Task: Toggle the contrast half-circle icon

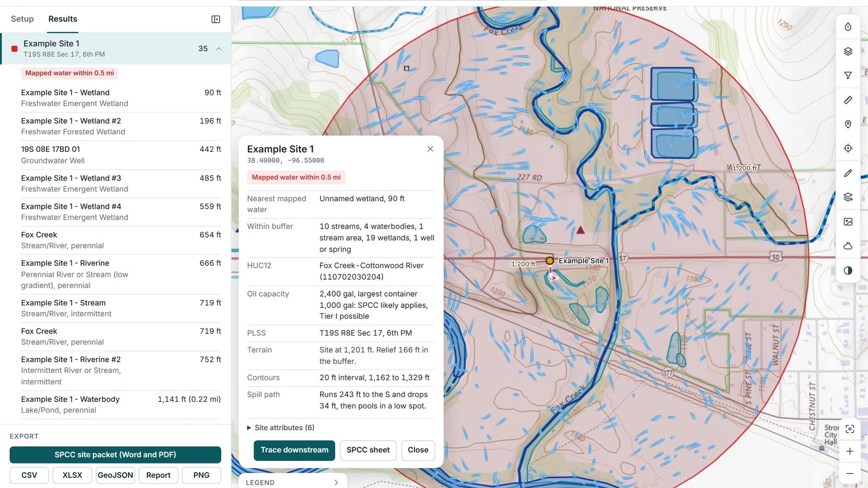Action: tap(848, 270)
